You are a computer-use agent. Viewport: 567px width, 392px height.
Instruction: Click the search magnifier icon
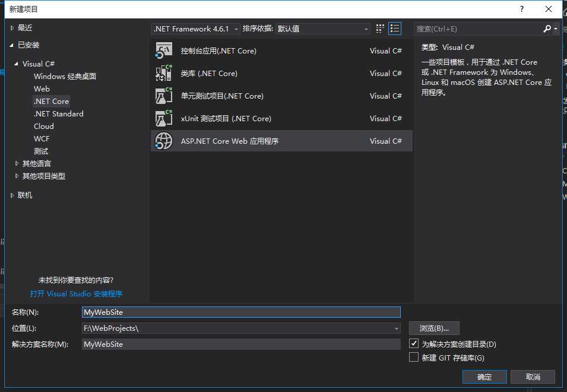point(547,29)
